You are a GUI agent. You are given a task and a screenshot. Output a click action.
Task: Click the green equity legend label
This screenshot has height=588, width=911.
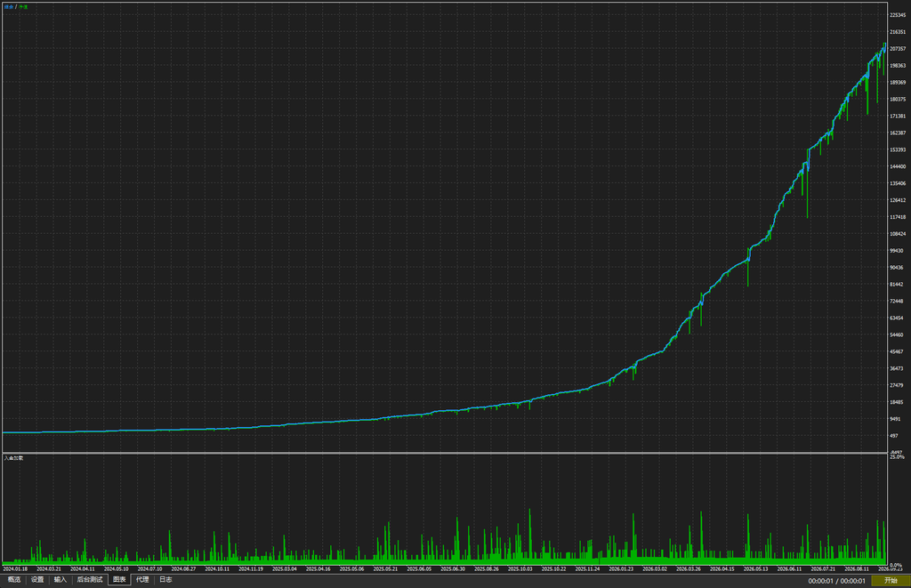click(23, 7)
